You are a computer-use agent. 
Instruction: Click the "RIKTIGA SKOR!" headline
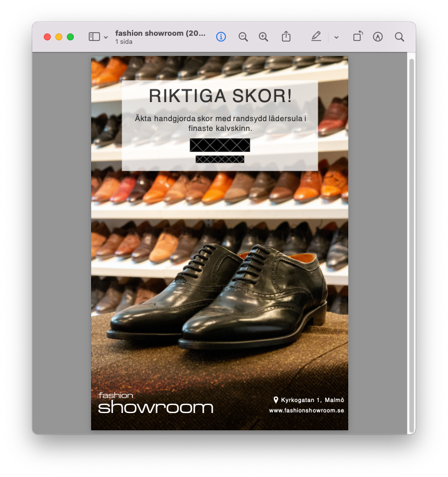click(220, 96)
